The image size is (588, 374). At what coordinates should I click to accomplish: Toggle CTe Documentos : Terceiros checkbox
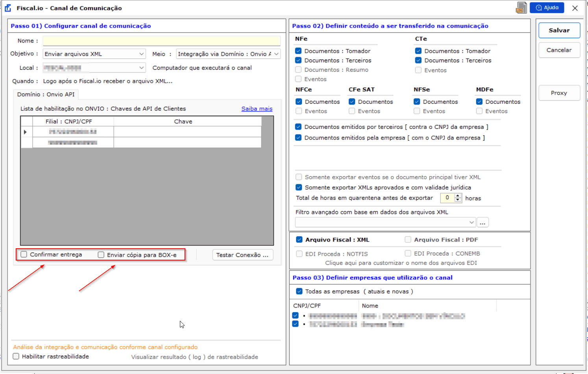pos(418,60)
